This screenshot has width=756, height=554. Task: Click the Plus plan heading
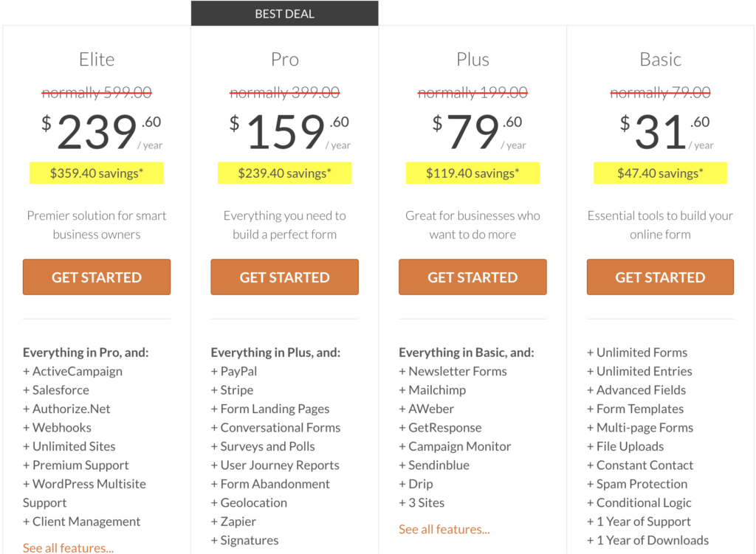pyautogui.click(x=472, y=59)
